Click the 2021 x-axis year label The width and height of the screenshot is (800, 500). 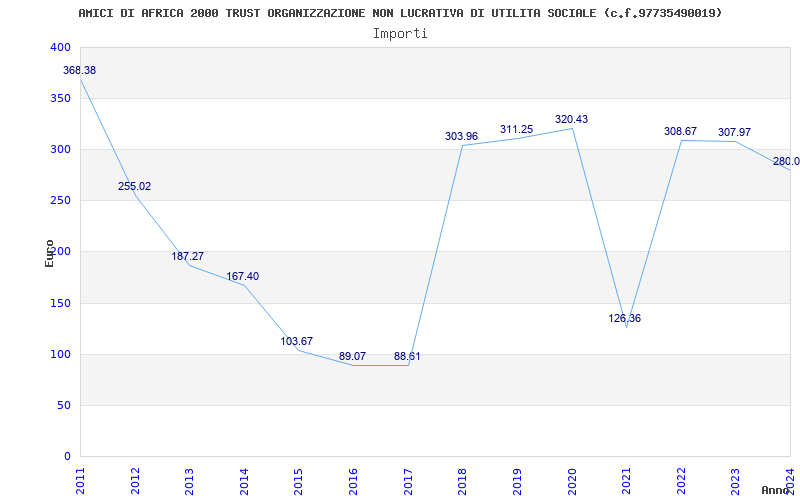(627, 481)
